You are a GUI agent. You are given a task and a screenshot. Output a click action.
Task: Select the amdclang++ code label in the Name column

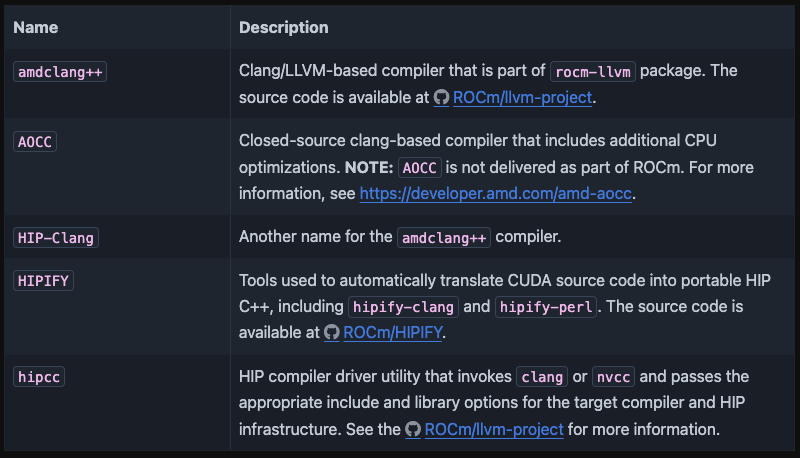[61, 72]
